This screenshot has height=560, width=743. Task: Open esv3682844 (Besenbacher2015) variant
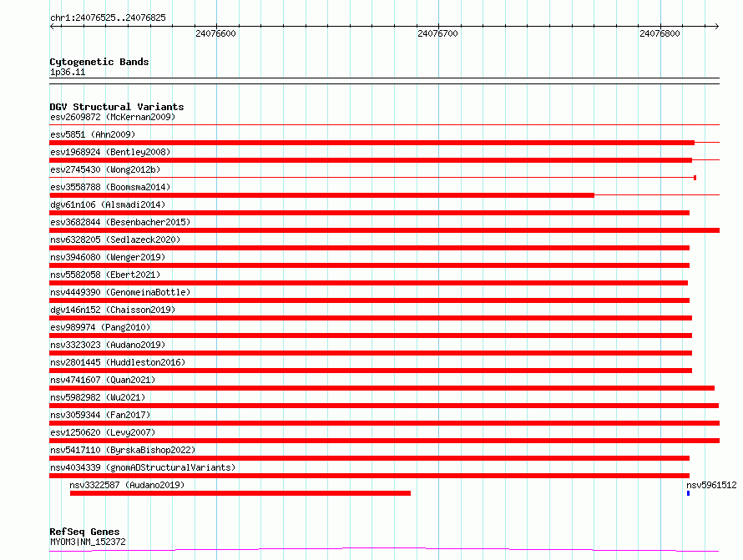120,222
